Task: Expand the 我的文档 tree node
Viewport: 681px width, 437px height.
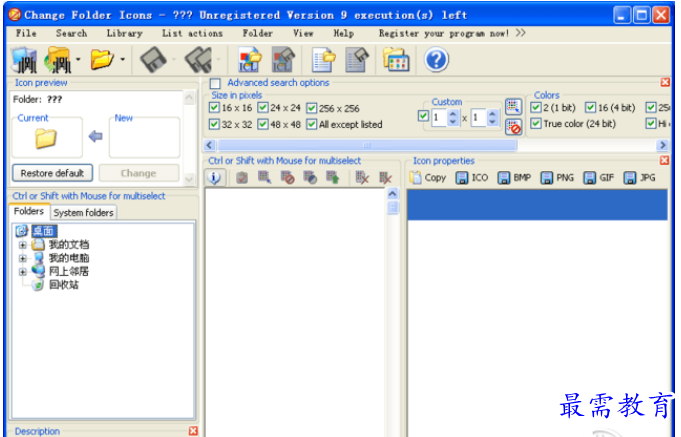Action: (x=23, y=244)
